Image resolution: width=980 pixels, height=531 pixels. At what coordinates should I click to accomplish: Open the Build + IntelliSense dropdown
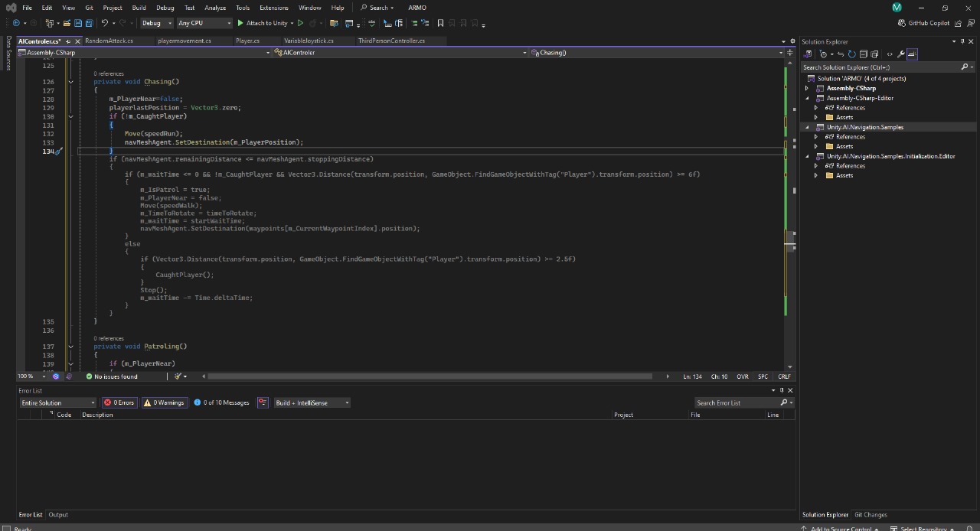click(312, 402)
